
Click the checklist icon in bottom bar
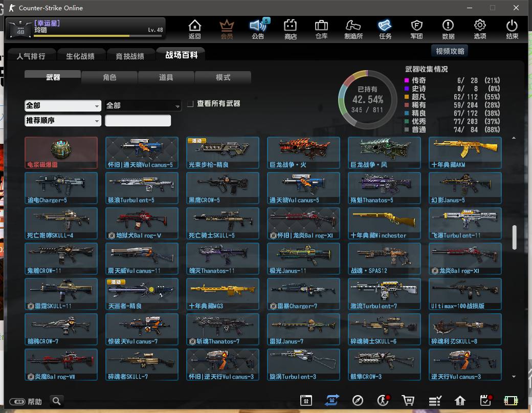click(x=435, y=401)
